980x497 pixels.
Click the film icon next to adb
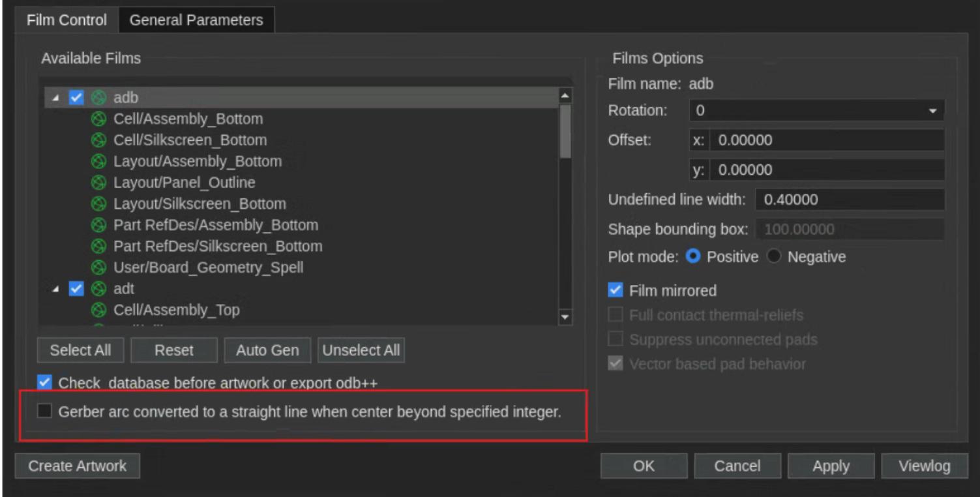[98, 98]
